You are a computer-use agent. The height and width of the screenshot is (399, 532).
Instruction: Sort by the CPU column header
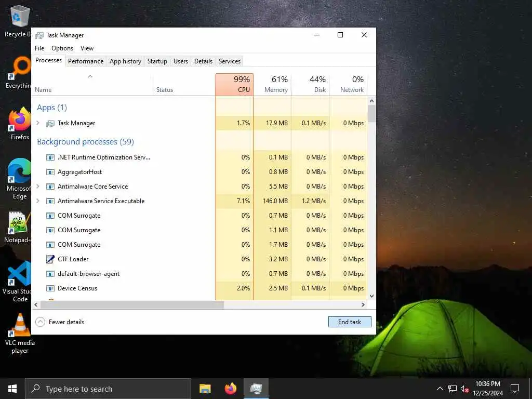pos(234,85)
